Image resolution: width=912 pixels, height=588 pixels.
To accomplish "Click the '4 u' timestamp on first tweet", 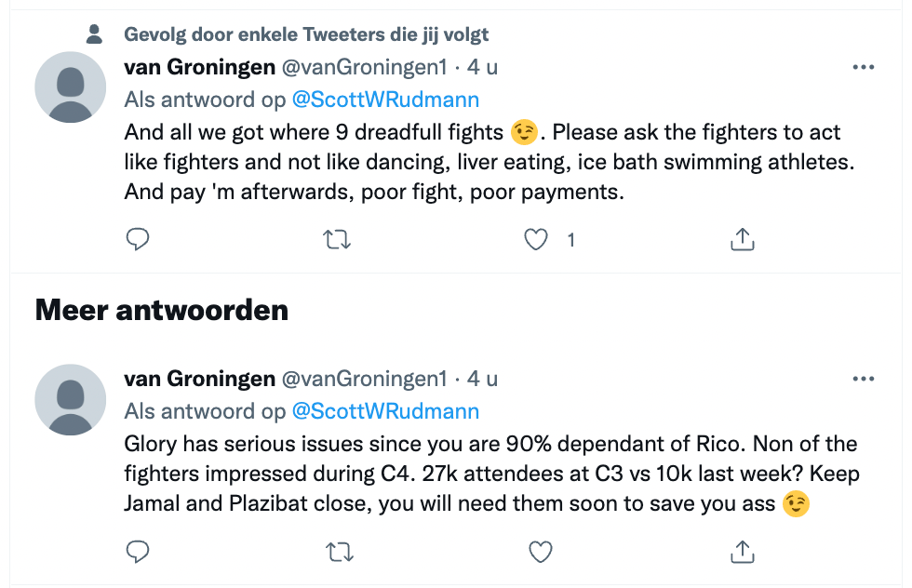I will pyautogui.click(x=482, y=67).
